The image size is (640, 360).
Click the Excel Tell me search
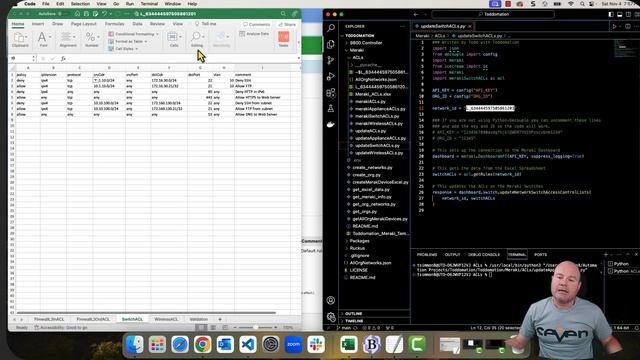pos(206,24)
